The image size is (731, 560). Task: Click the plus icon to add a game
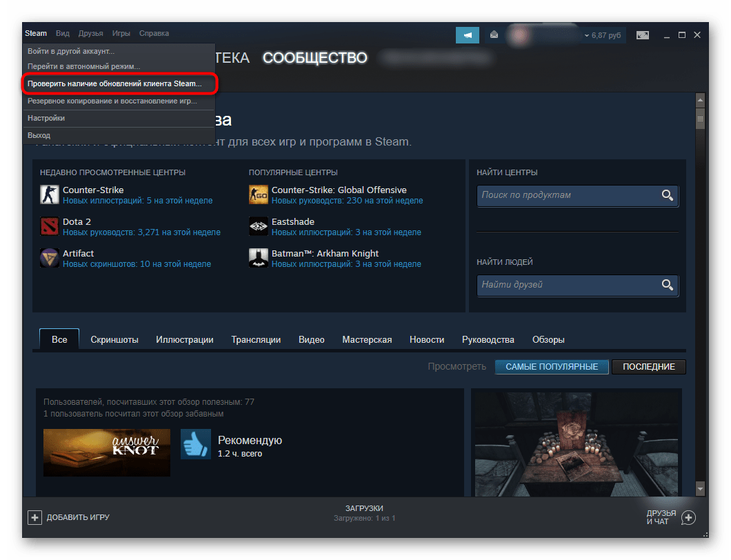pyautogui.click(x=34, y=517)
